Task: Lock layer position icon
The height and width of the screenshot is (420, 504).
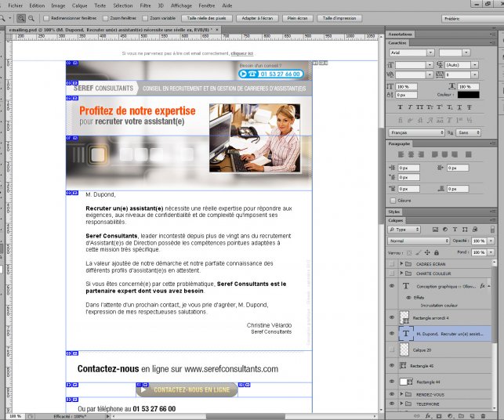Action: pos(427,252)
